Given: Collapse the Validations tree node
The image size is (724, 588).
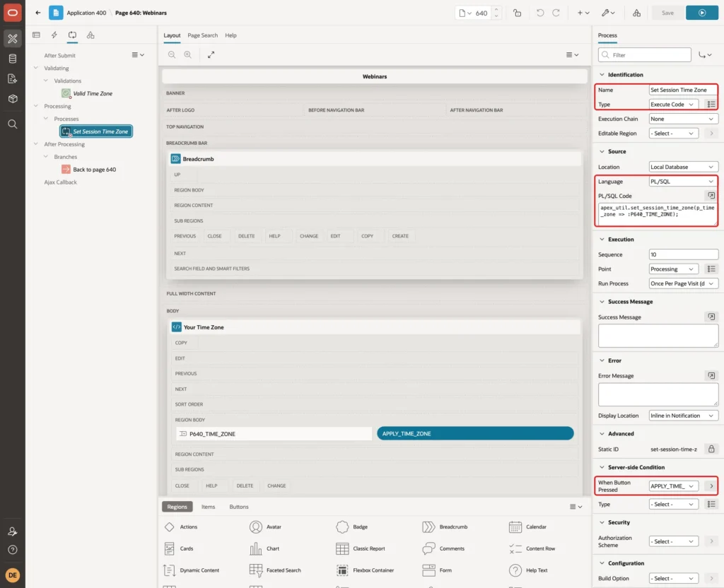Looking at the screenshot, I should 46,81.
